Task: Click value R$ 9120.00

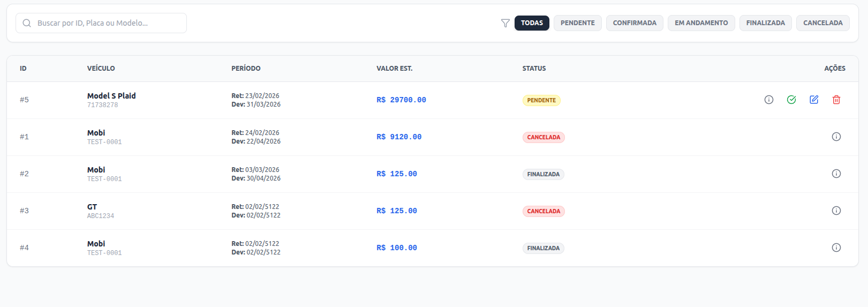Action: [x=399, y=137]
